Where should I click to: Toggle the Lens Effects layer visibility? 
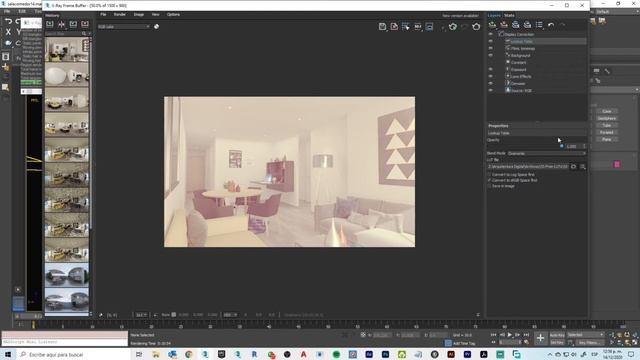(491, 76)
